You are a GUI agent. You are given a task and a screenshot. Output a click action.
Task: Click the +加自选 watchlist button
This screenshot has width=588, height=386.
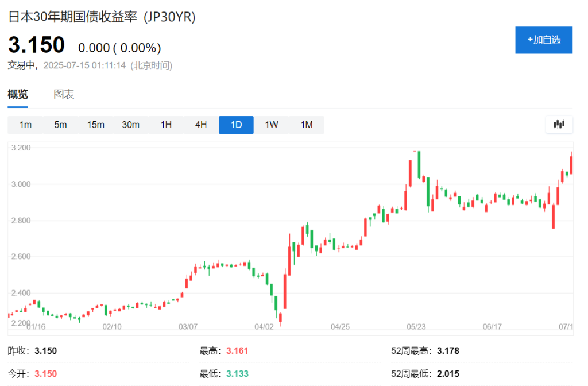point(544,40)
